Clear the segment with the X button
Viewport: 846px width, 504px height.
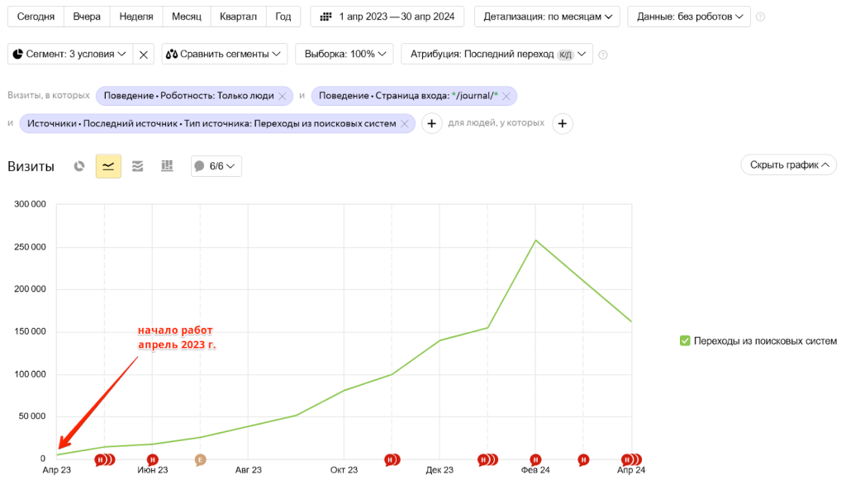click(x=143, y=55)
